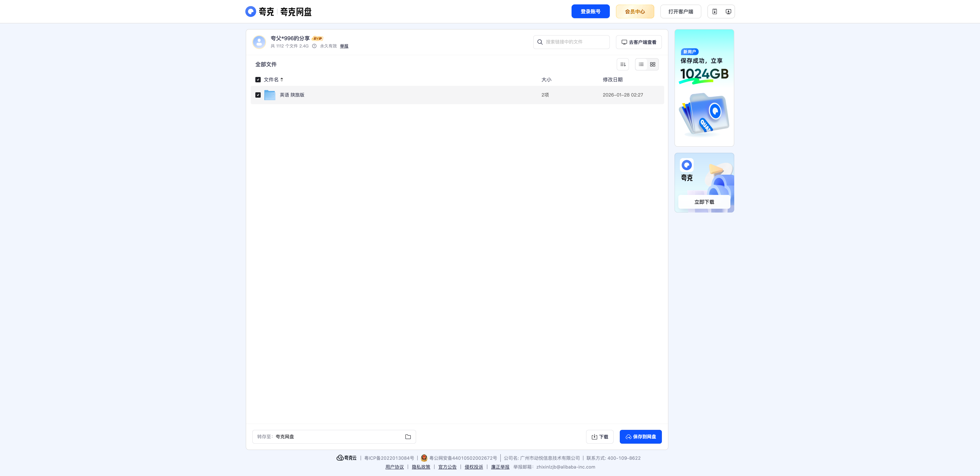Screen dimensions: 980x476
Task: Click 粤ICP备2022013084号 link
Action: tap(389, 458)
